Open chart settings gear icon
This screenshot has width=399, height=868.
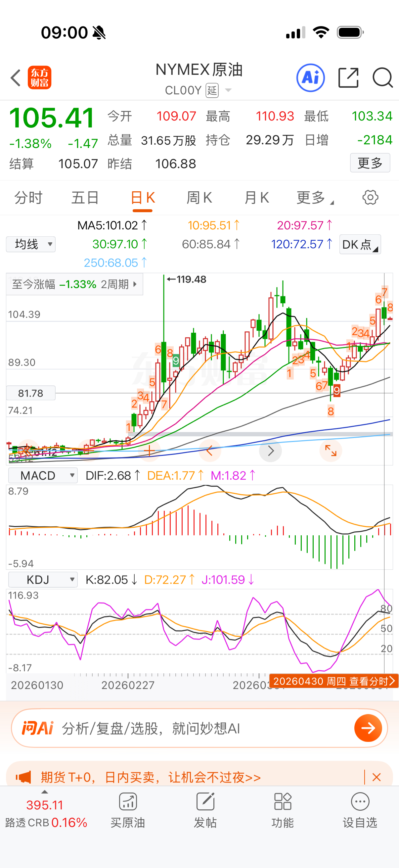[x=370, y=197]
